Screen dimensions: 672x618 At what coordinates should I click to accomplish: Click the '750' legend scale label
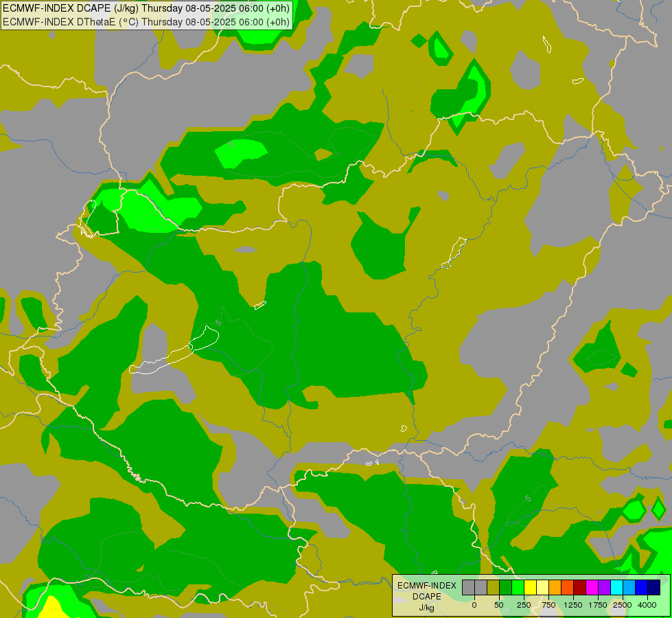click(548, 605)
